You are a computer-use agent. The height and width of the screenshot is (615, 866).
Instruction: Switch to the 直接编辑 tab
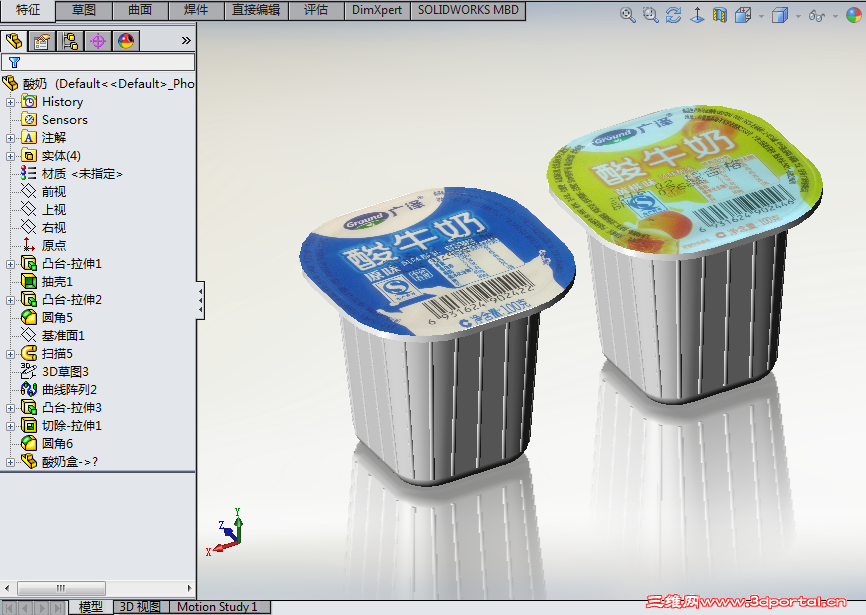tap(256, 10)
